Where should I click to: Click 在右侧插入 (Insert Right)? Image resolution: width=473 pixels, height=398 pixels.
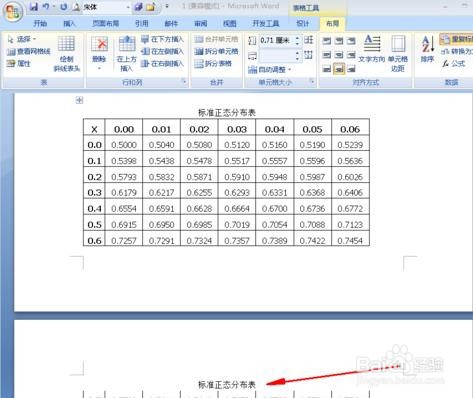click(162, 63)
